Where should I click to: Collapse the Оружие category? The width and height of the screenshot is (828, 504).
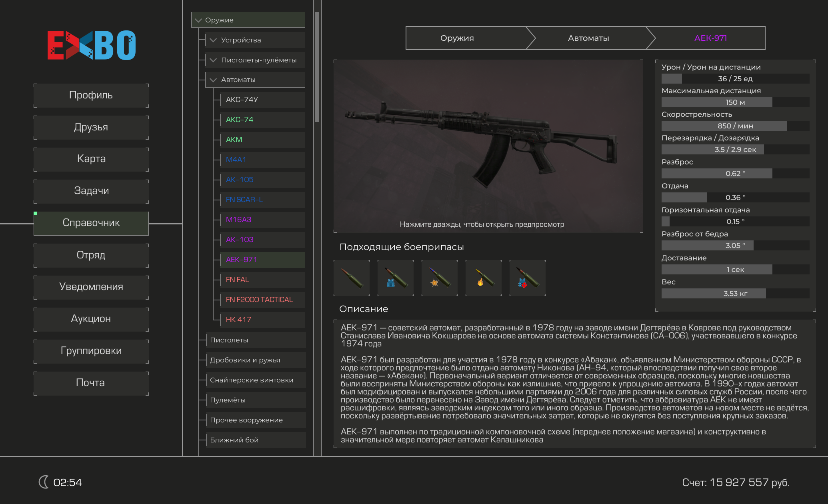[x=198, y=20]
